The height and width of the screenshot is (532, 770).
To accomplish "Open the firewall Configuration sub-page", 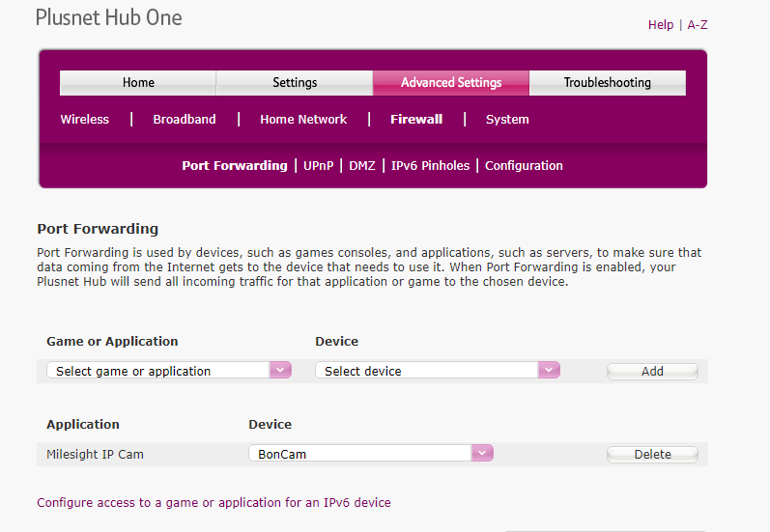I will [x=524, y=166].
